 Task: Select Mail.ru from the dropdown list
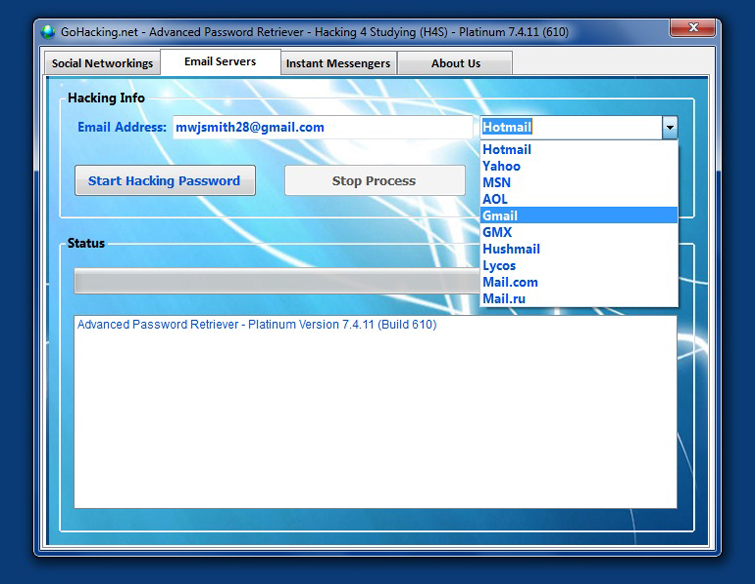579,298
